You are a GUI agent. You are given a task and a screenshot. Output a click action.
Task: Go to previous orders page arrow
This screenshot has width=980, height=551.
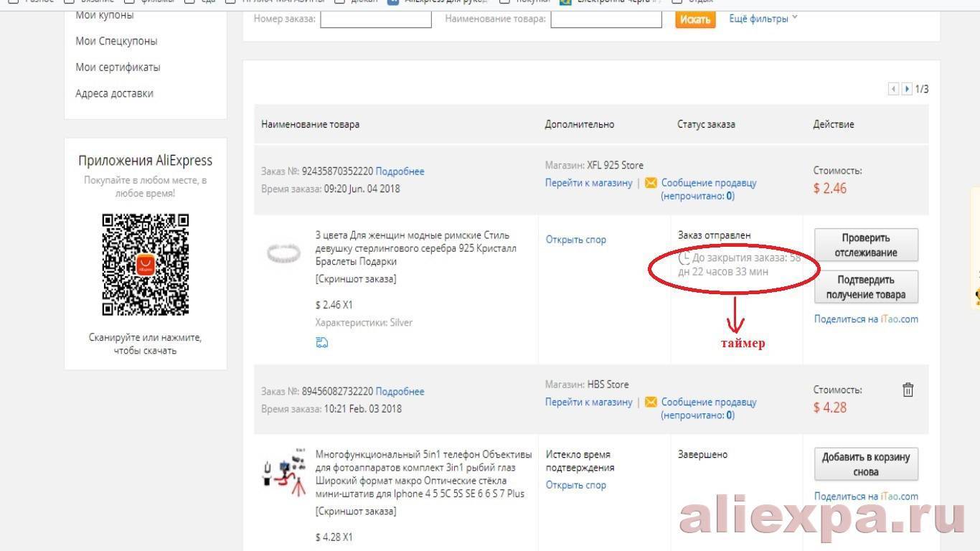point(893,89)
